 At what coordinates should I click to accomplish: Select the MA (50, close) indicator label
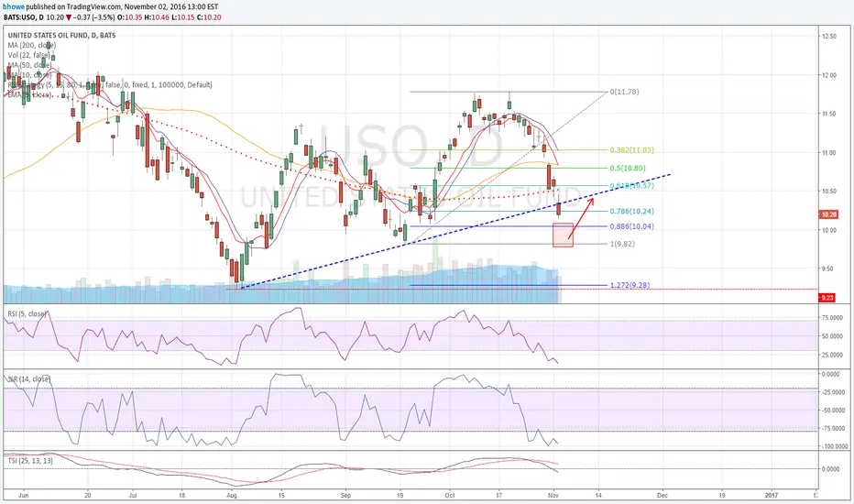click(x=29, y=65)
